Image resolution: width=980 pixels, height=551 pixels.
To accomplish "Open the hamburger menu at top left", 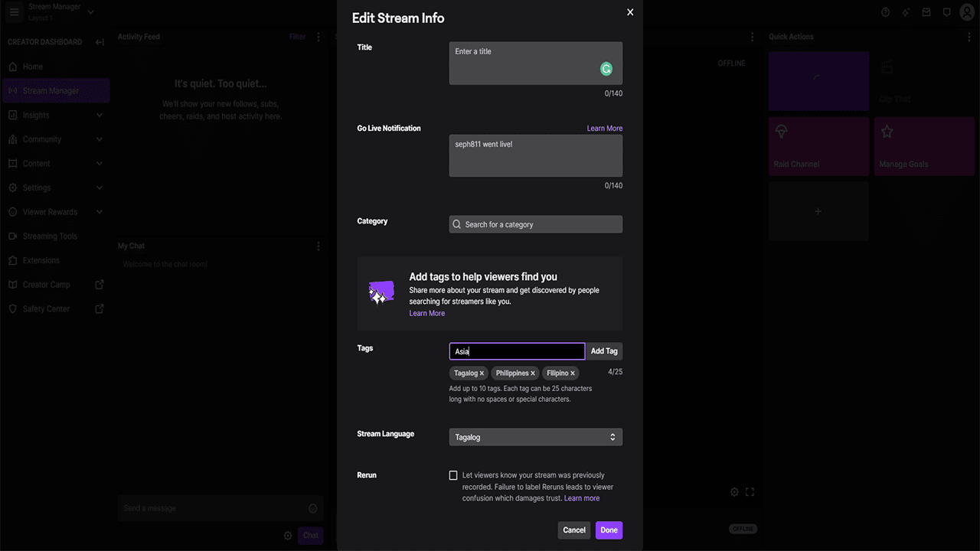I will pos(14,12).
